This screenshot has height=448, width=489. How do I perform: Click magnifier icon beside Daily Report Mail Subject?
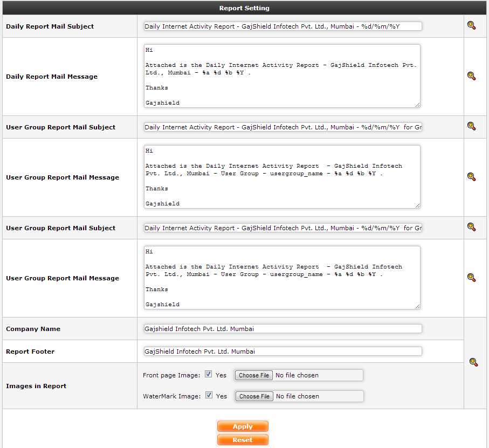471,25
